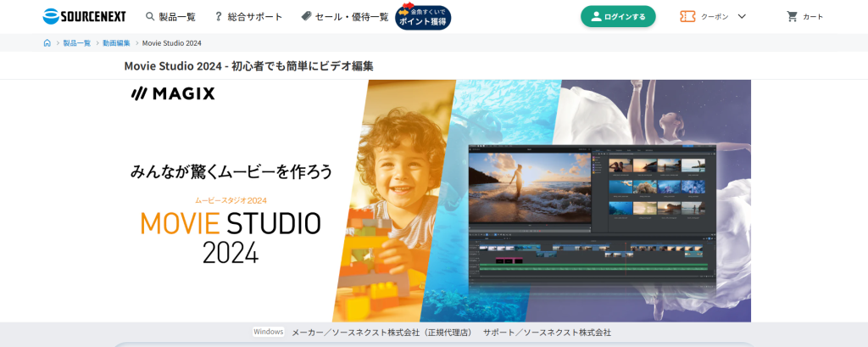This screenshot has width=868, height=347.
Task: Go to 動画編集 breadcrumb
Action: (x=116, y=42)
